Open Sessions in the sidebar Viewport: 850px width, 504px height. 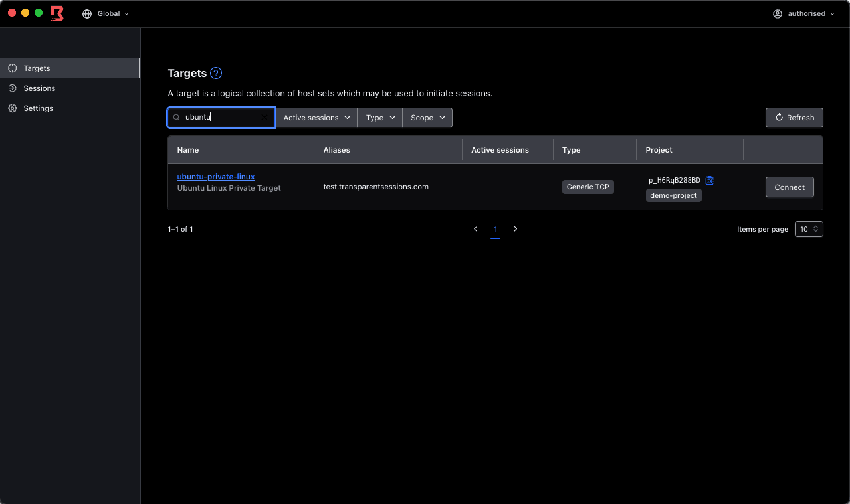(39, 88)
